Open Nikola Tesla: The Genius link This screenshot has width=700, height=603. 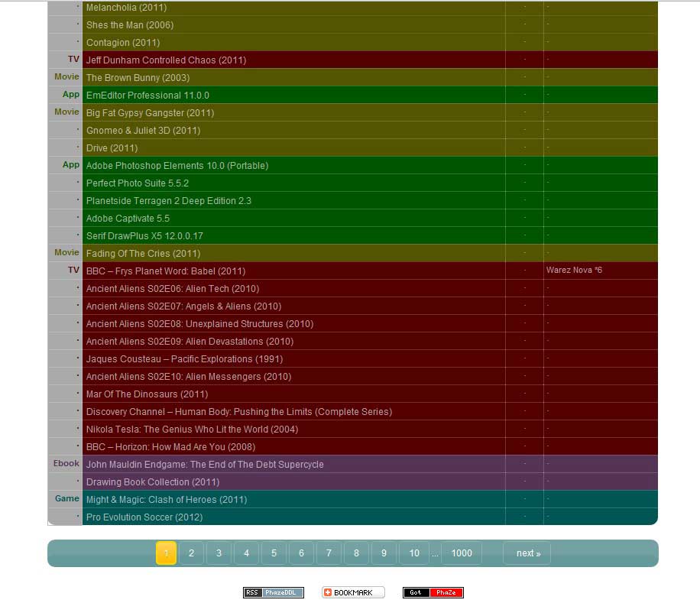pyautogui.click(x=192, y=430)
